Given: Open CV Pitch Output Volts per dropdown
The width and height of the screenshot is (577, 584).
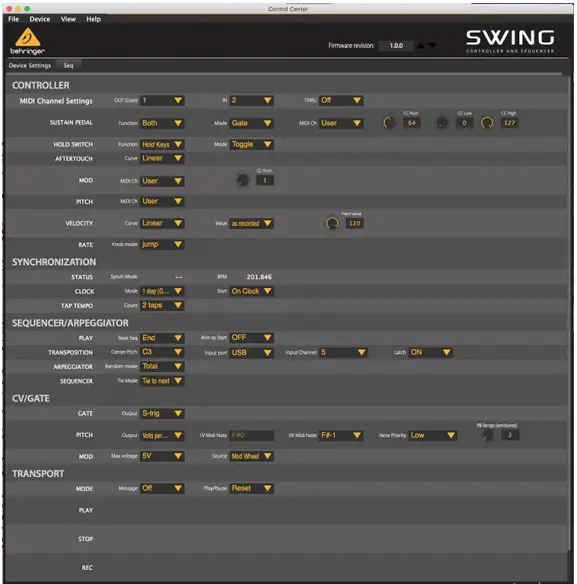Looking at the screenshot, I should tap(162, 435).
